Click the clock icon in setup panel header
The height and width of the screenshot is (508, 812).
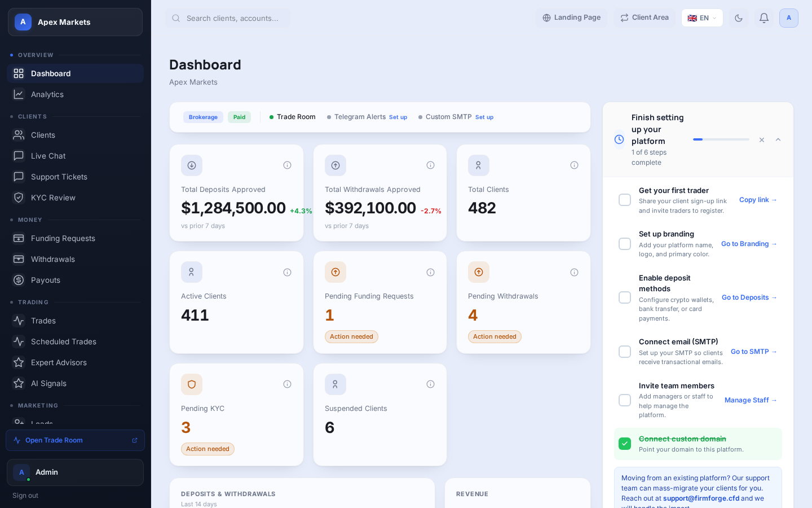[x=619, y=139]
